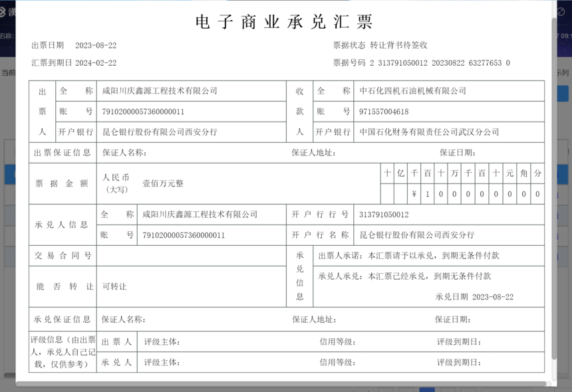Click 信用等级 in the 承兑人 rating row
Image resolution: width=572 pixels, height=392 pixels.
[338, 362]
